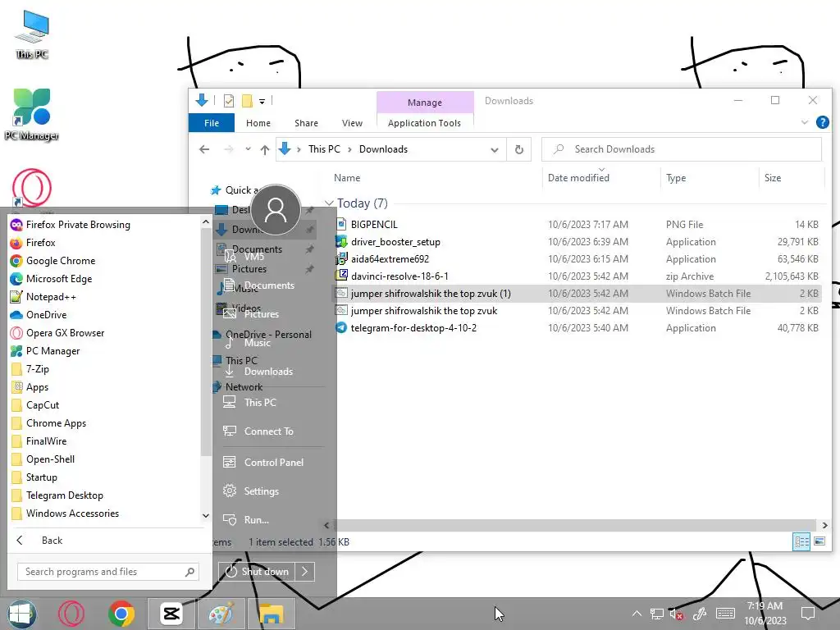Select the aida64extreme692 file

point(577,258)
